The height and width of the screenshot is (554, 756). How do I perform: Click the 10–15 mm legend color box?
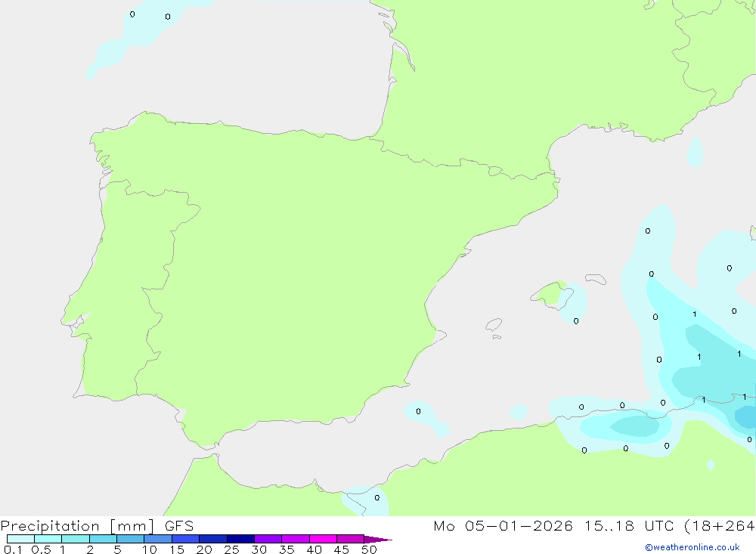click(x=158, y=539)
